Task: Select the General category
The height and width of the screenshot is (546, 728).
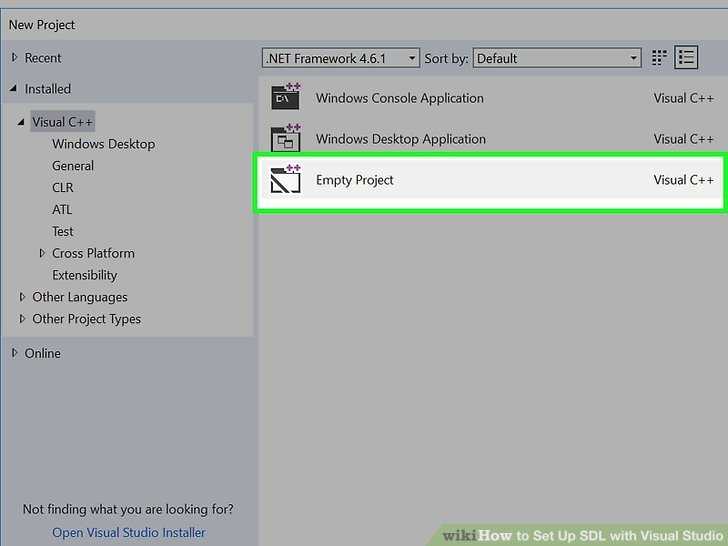Action: coord(73,166)
